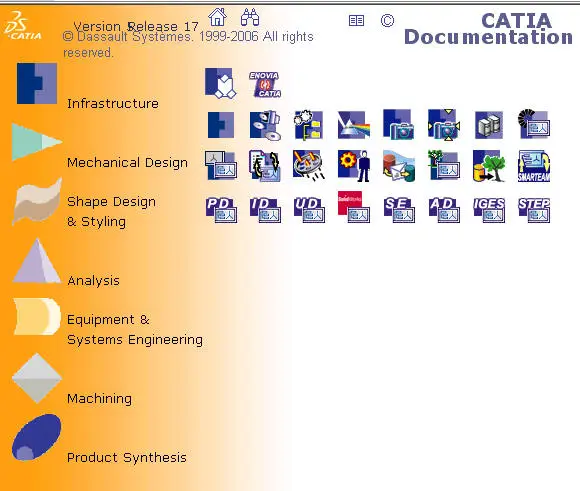
Task: Click the DS CATIA logo
Action: coord(22,25)
